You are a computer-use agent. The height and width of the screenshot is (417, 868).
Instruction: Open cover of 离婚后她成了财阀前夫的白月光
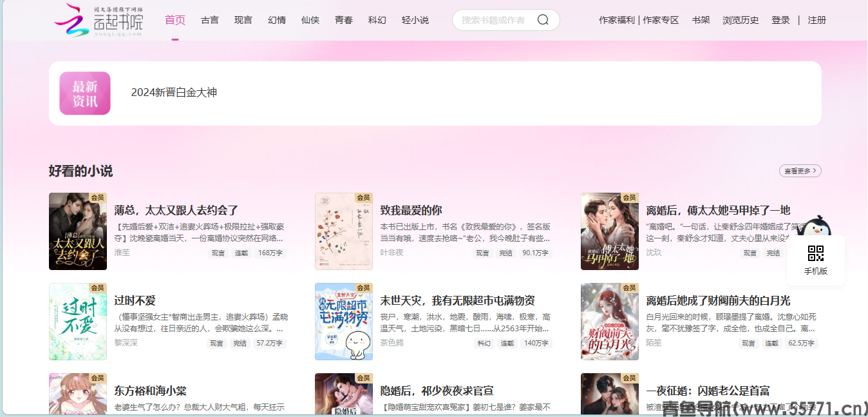tap(610, 322)
